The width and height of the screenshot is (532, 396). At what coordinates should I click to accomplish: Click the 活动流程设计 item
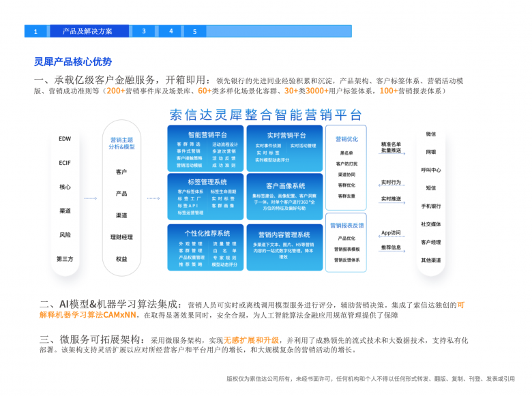pyautogui.click(x=225, y=144)
